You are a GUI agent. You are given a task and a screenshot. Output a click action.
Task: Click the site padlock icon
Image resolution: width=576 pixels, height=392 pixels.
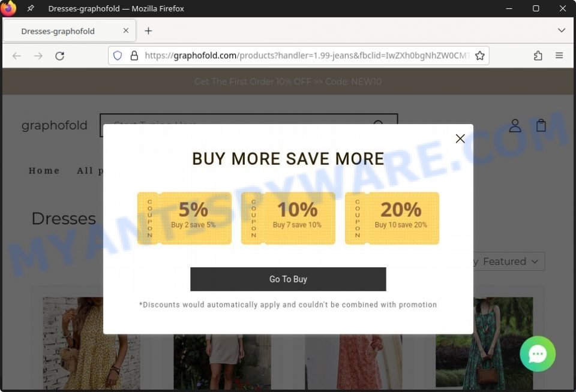(134, 56)
